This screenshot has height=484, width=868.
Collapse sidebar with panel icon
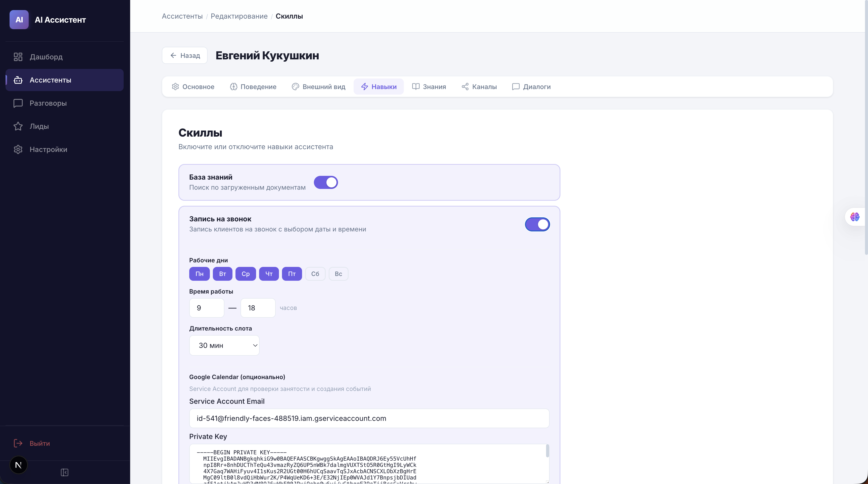pyautogui.click(x=64, y=472)
